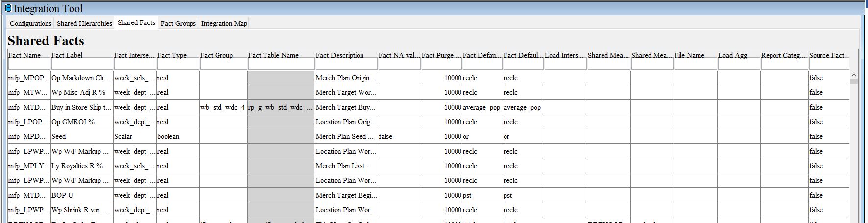Image resolution: width=868 pixels, height=223 pixels.
Task: Click the Fact Label filter field
Action: pos(82,64)
